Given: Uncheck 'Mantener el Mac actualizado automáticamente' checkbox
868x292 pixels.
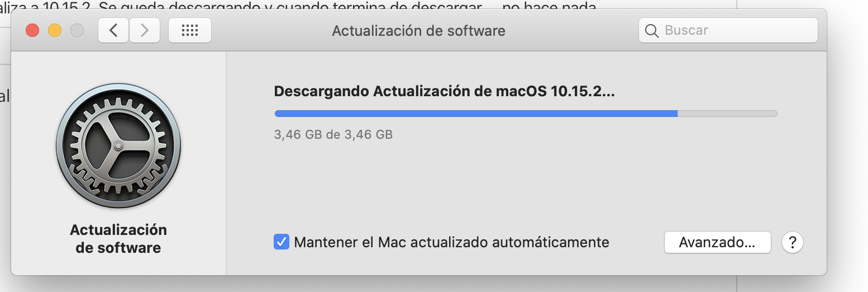Looking at the screenshot, I should point(282,242).
